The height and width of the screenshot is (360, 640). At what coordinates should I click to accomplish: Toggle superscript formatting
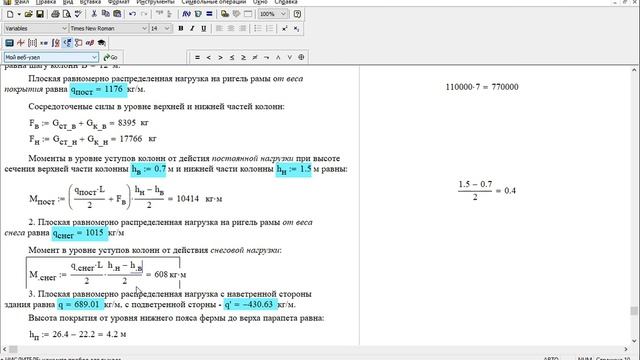(284, 29)
